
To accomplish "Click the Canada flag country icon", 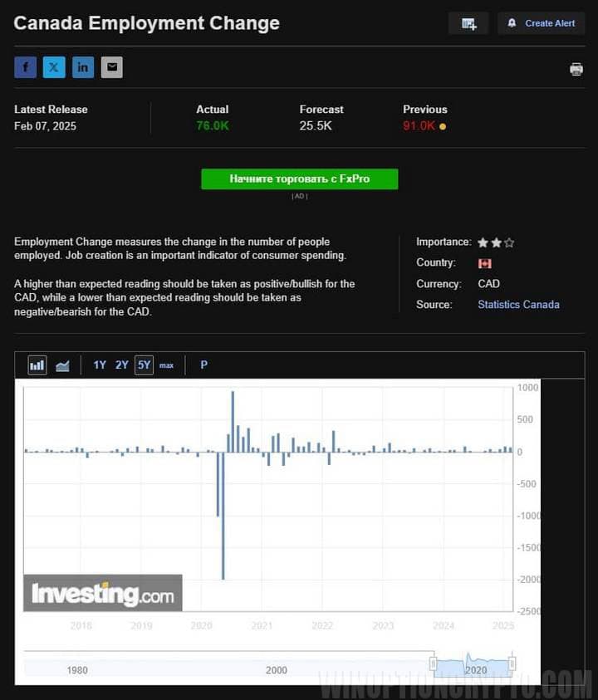I will pyautogui.click(x=485, y=263).
